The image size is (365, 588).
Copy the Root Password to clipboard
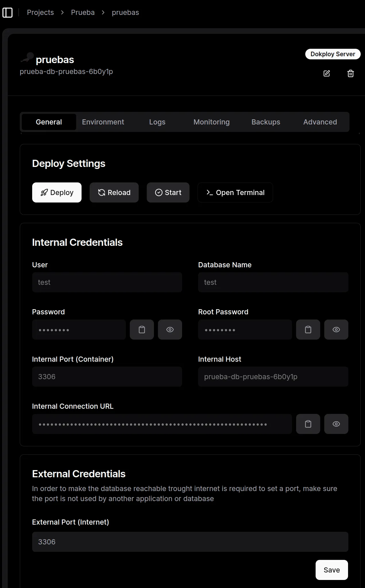click(x=308, y=330)
